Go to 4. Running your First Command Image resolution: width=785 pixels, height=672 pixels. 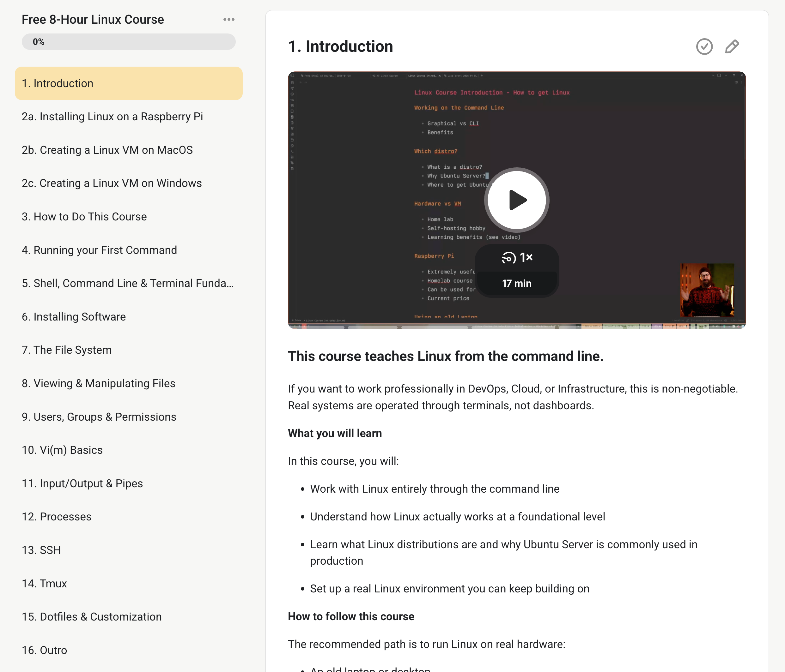(128, 250)
